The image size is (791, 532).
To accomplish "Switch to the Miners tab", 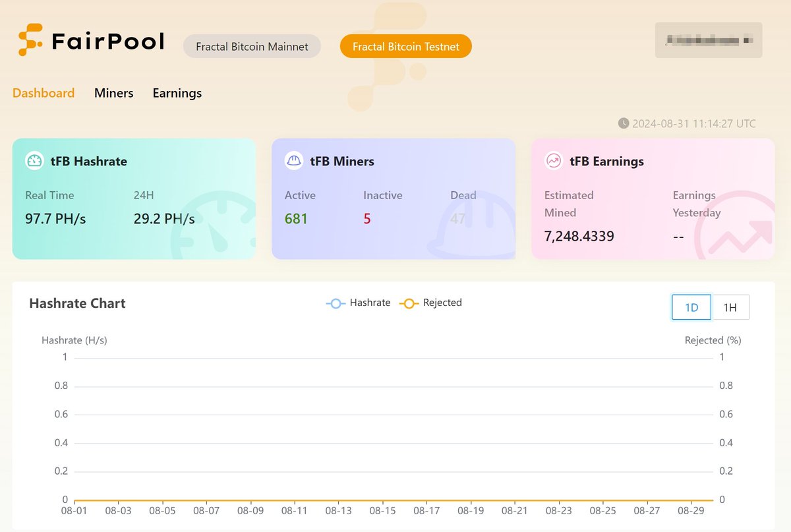I will click(x=113, y=93).
